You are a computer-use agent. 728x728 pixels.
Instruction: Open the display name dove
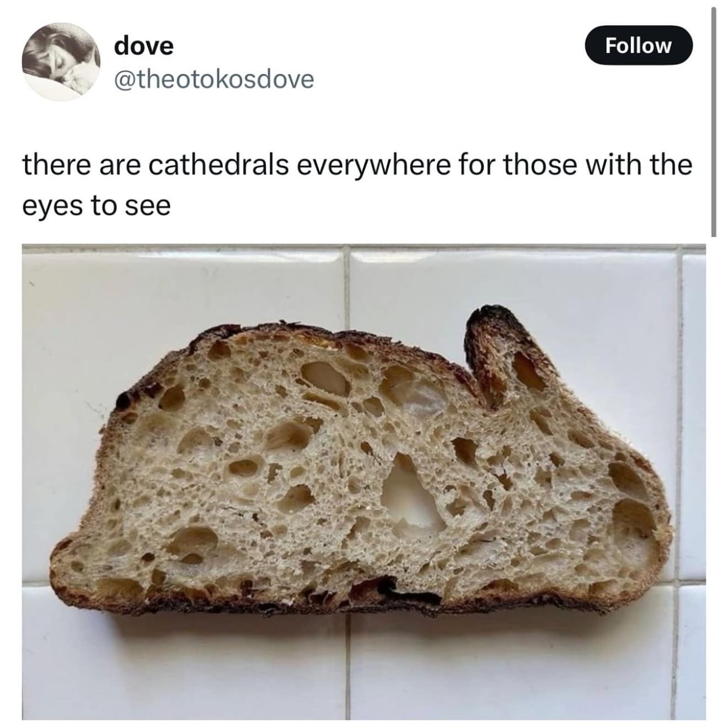144,46
